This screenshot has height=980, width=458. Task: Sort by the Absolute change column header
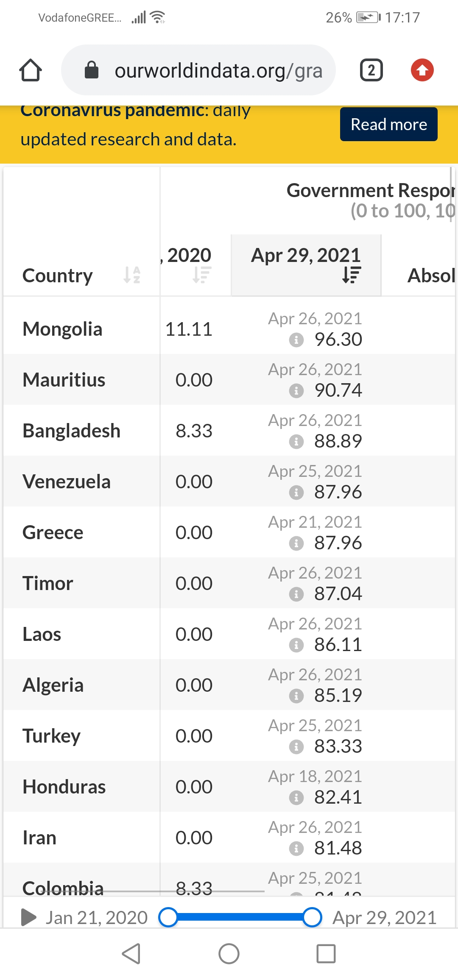[x=430, y=276]
